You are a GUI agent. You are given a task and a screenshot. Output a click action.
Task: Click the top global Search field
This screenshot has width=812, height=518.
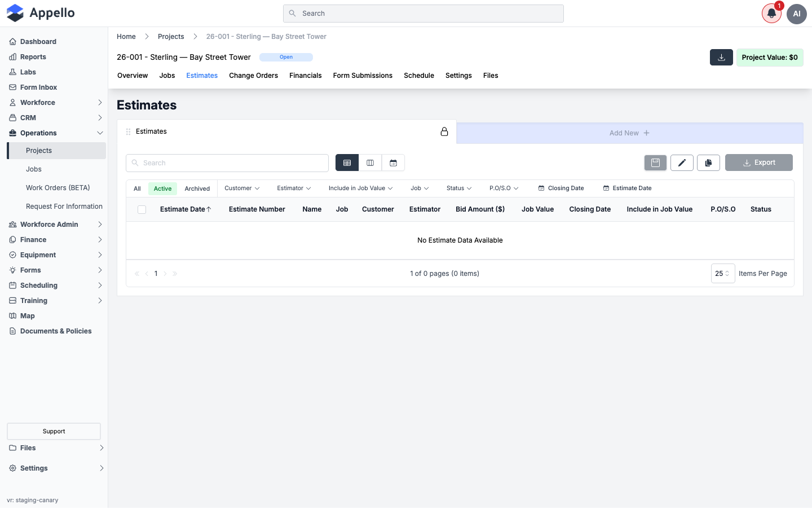pyautogui.click(x=423, y=14)
